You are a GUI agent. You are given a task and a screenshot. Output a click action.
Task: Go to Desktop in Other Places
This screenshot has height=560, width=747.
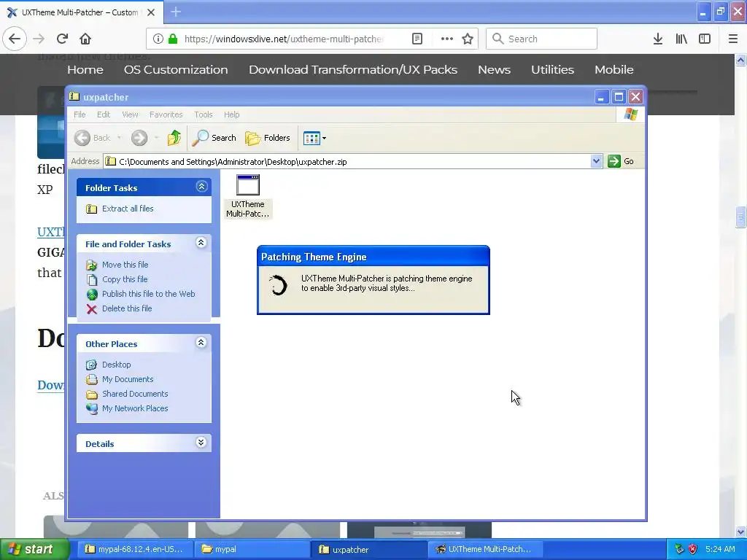pos(116,365)
